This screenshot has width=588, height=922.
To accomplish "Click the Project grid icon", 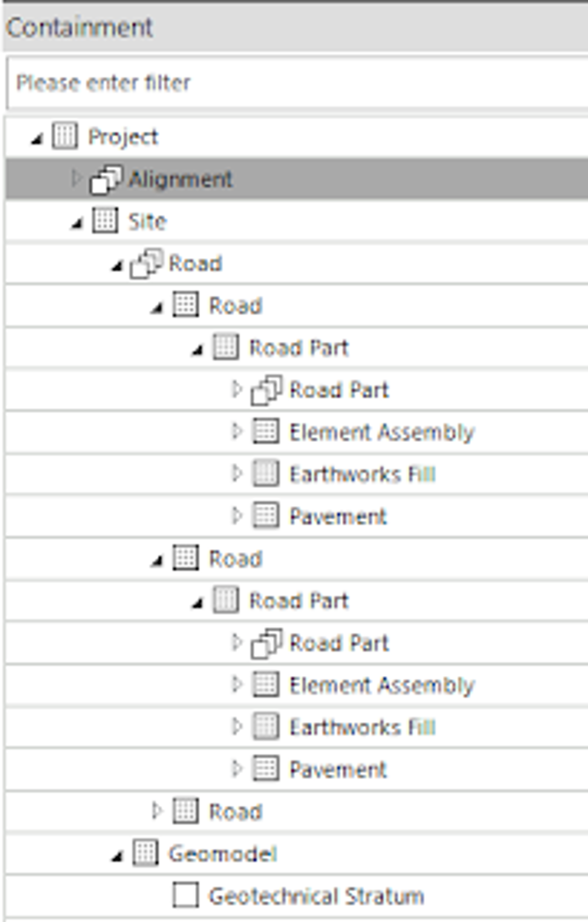I will click(65, 136).
